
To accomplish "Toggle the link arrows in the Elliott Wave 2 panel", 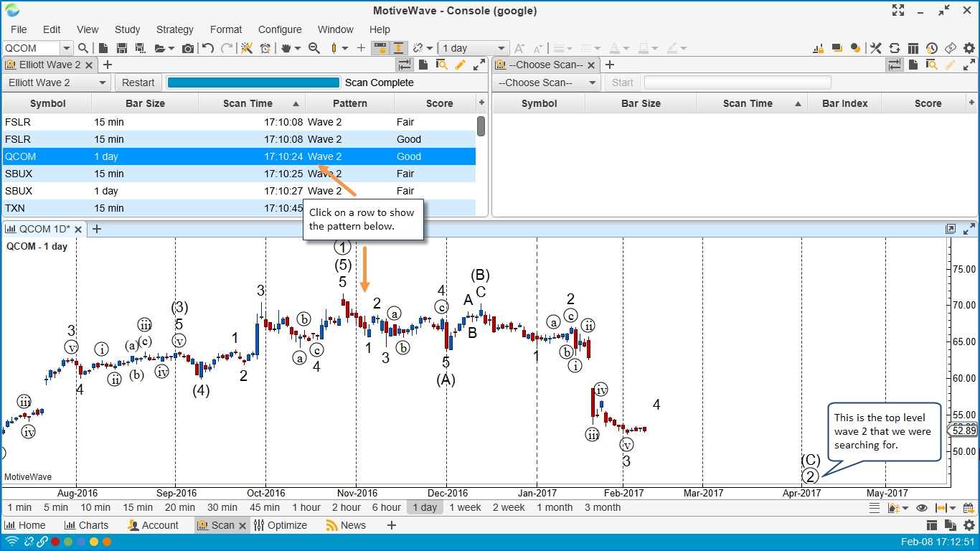I will 405,65.
